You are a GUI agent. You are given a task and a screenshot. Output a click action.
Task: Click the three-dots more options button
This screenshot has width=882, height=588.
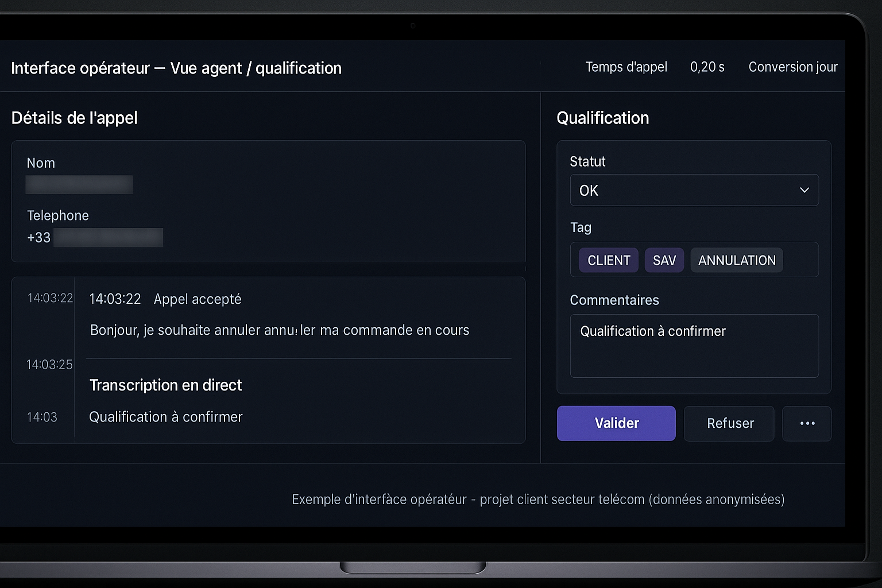(807, 424)
